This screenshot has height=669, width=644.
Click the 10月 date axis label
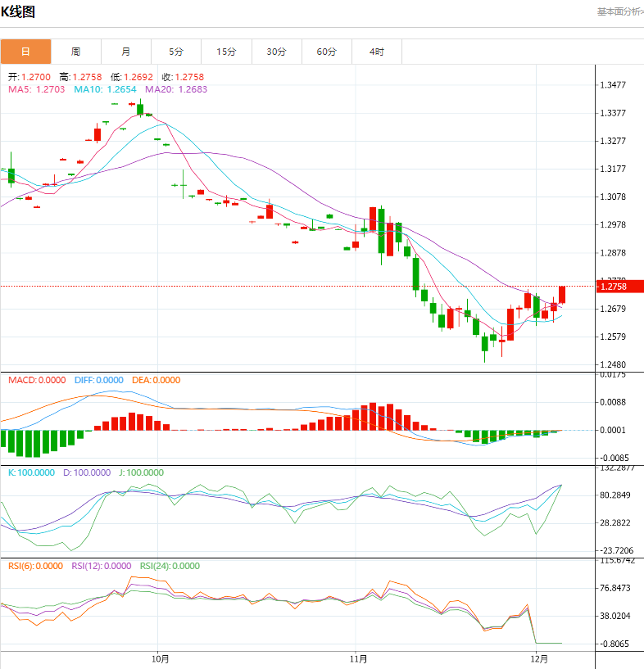click(x=160, y=659)
